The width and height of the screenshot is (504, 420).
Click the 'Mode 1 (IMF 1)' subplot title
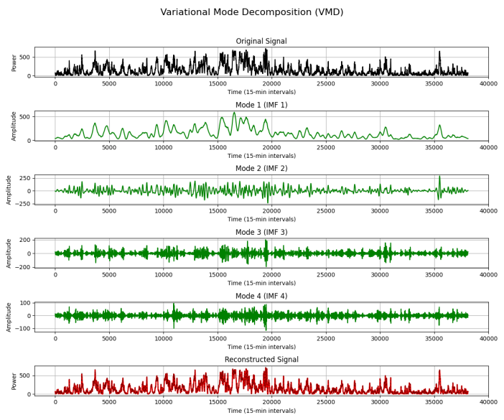(x=261, y=105)
